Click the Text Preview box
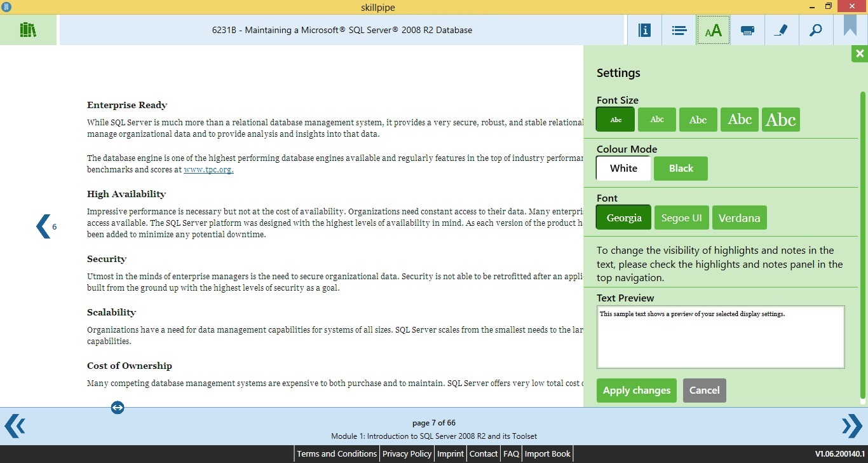 [721, 337]
